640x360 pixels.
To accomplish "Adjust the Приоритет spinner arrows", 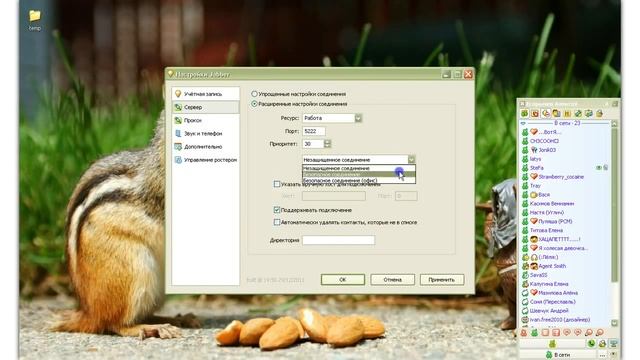I will pos(327,144).
